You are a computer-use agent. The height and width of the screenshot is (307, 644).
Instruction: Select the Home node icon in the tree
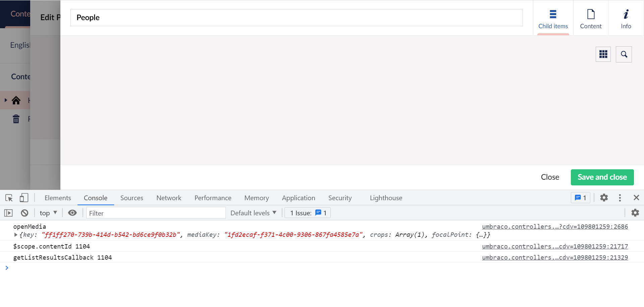click(16, 100)
